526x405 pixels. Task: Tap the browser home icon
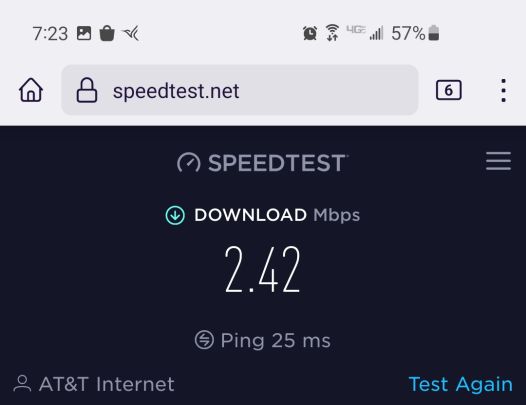tap(31, 90)
